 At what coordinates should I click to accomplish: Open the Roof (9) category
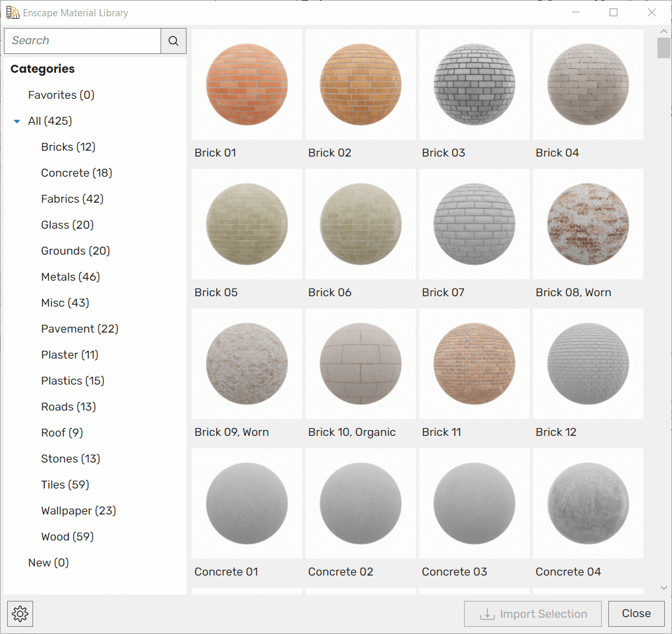pyautogui.click(x=62, y=433)
